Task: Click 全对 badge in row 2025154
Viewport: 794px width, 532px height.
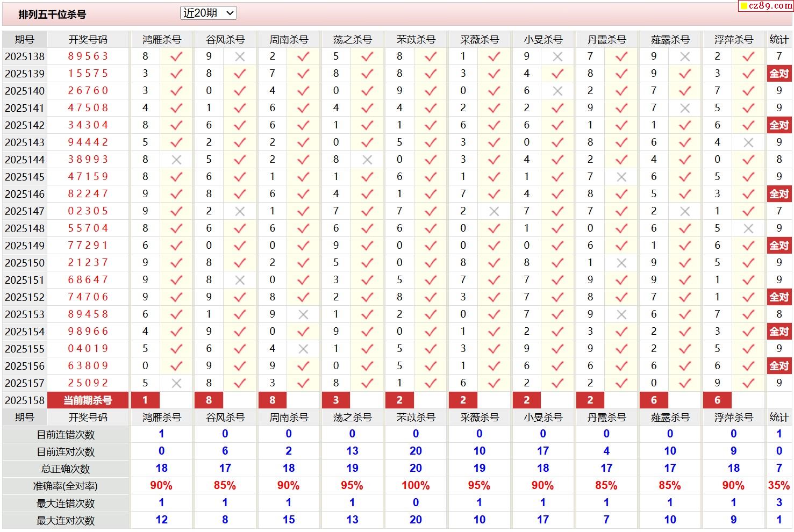Action: [x=779, y=332]
